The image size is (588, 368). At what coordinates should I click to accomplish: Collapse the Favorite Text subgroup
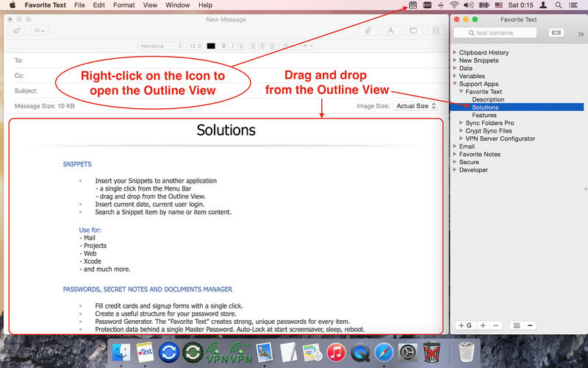(462, 91)
